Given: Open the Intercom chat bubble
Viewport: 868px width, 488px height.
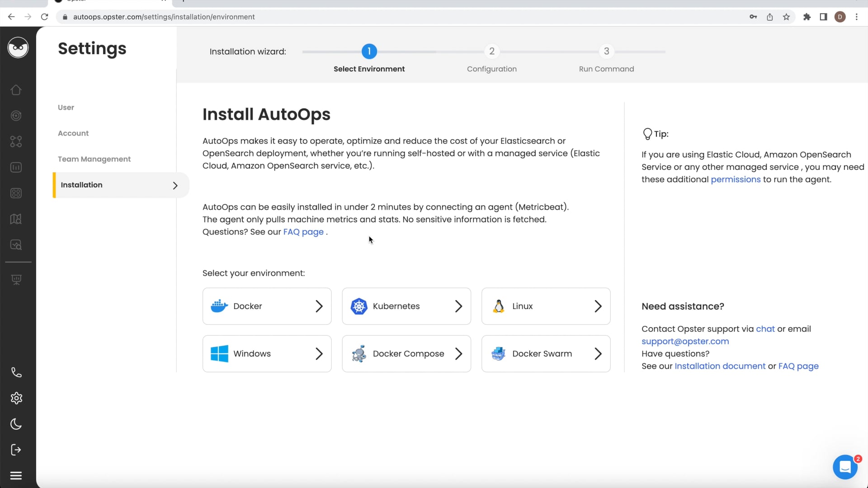Looking at the screenshot, I should 845,467.
